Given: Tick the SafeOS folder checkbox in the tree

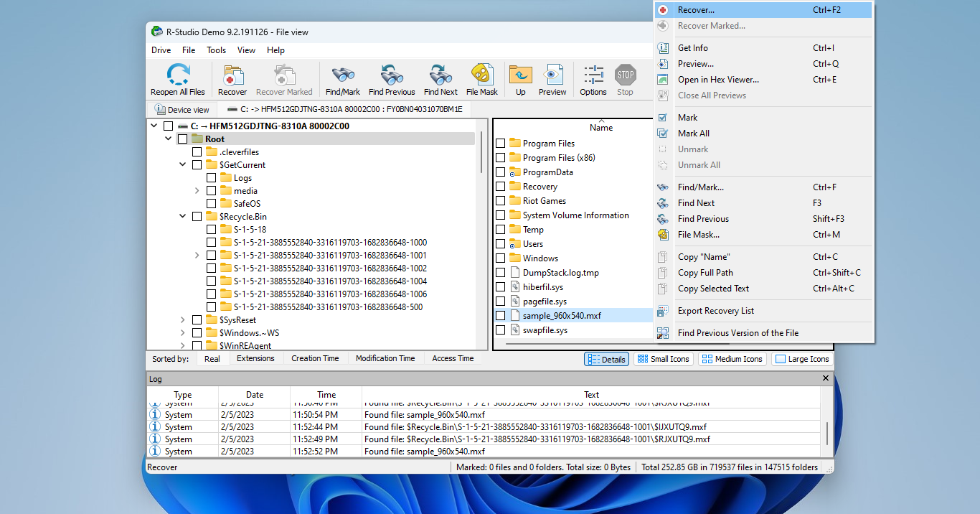Looking at the screenshot, I should click(x=211, y=204).
